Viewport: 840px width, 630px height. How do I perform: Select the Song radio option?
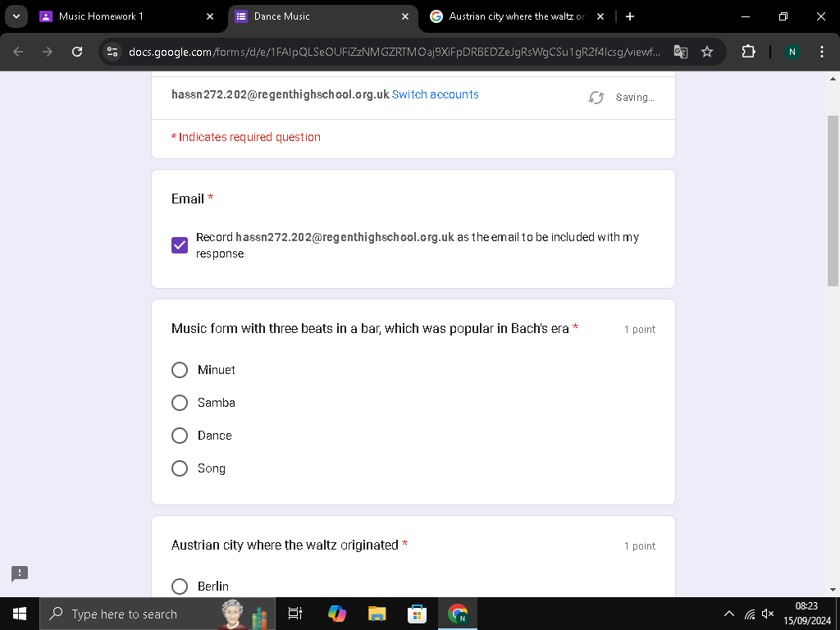(180, 468)
